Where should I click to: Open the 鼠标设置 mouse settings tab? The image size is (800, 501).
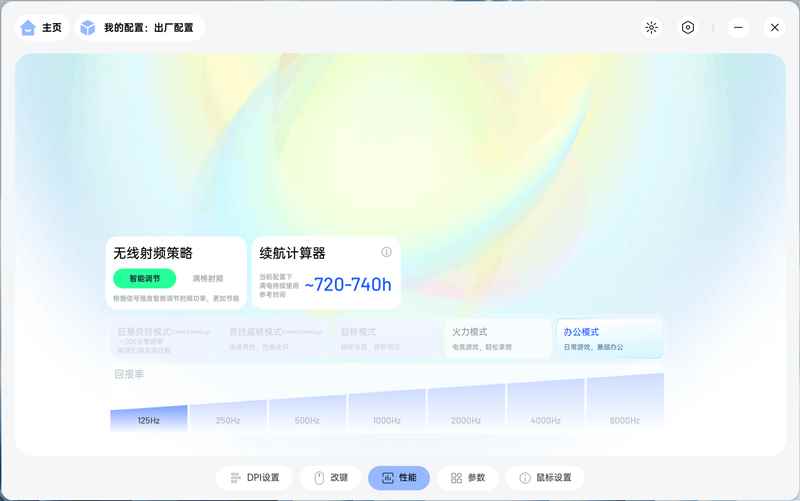(x=545, y=478)
